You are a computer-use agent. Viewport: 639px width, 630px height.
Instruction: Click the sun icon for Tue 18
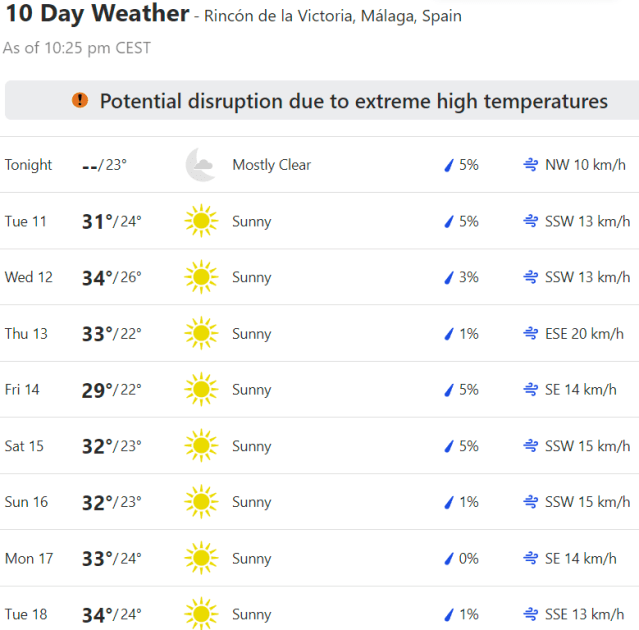coord(201,614)
